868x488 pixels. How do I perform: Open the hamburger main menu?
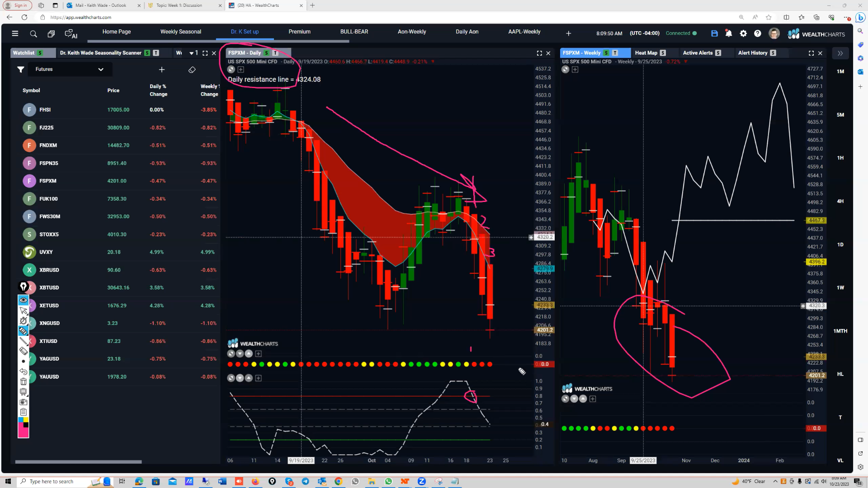[x=15, y=33]
